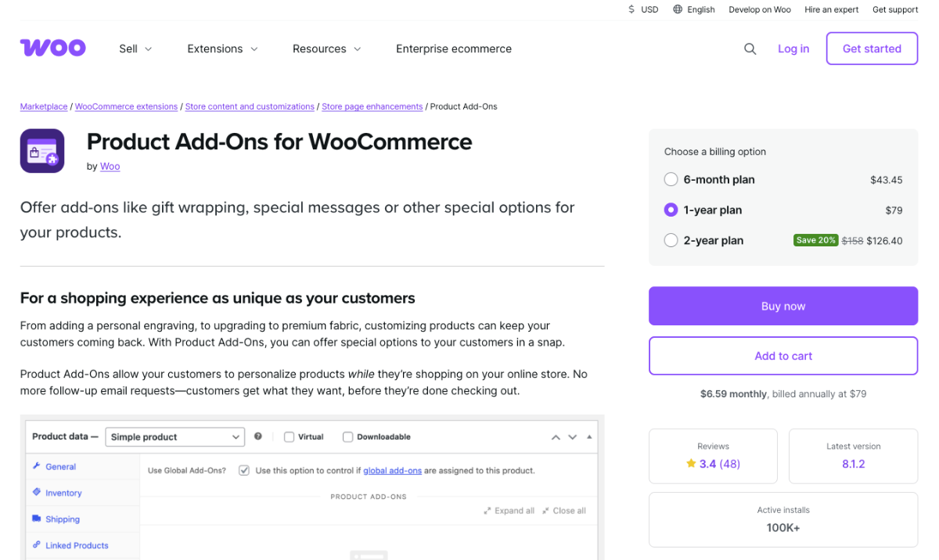939x560 pixels.
Task: Click the USD currency icon
Action: click(631, 9)
